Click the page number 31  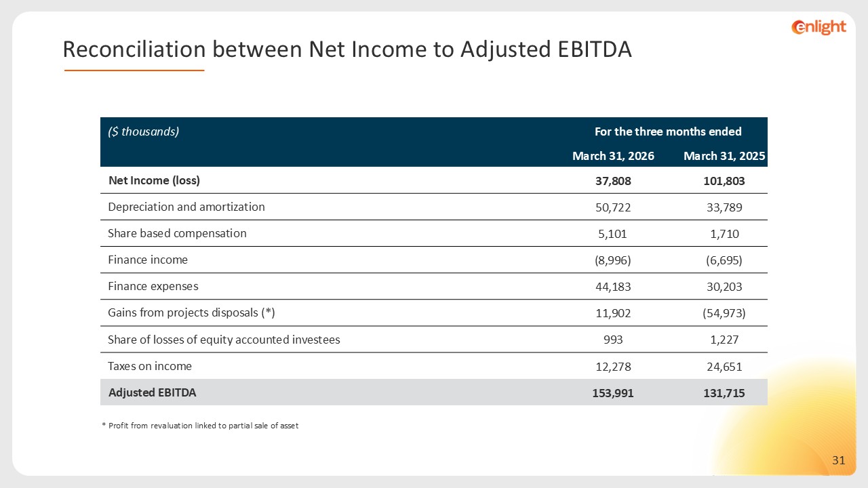click(839, 461)
